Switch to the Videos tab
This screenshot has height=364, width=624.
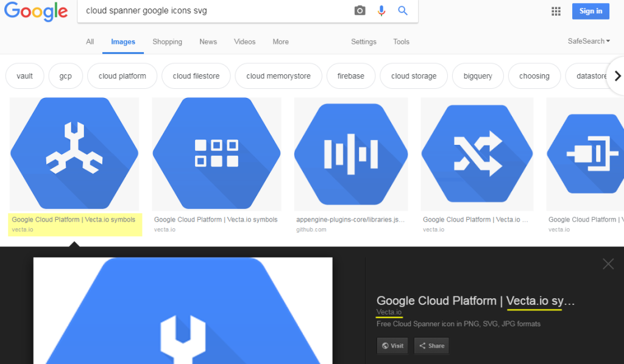(x=244, y=42)
